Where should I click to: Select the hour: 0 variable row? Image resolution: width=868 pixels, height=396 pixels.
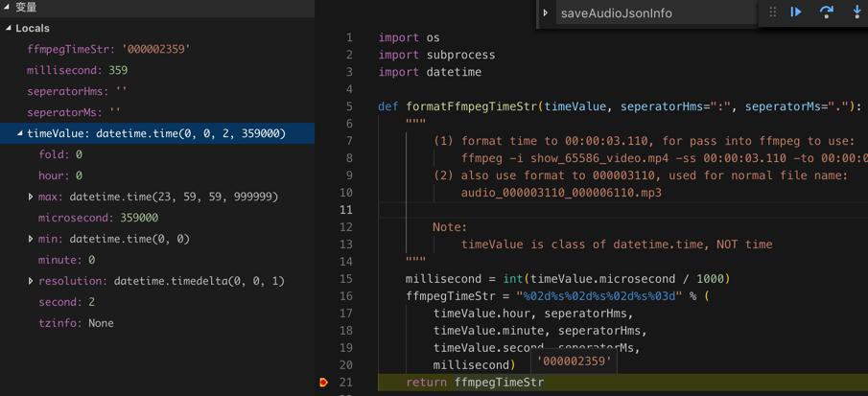point(157,175)
